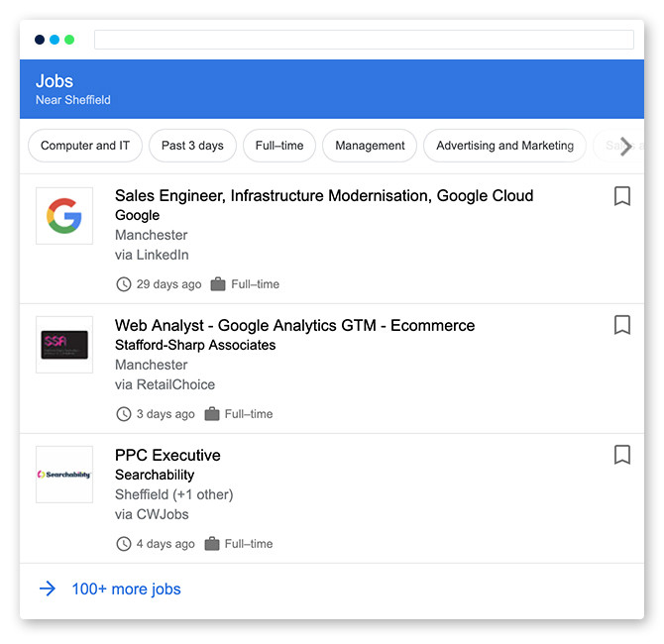Select the Computer and IT filter

click(x=85, y=146)
